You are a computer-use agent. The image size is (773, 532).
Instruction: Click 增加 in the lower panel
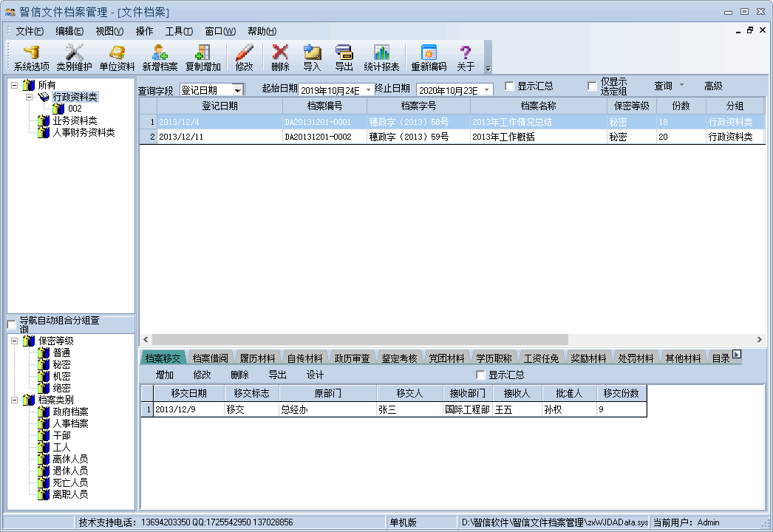click(x=165, y=375)
